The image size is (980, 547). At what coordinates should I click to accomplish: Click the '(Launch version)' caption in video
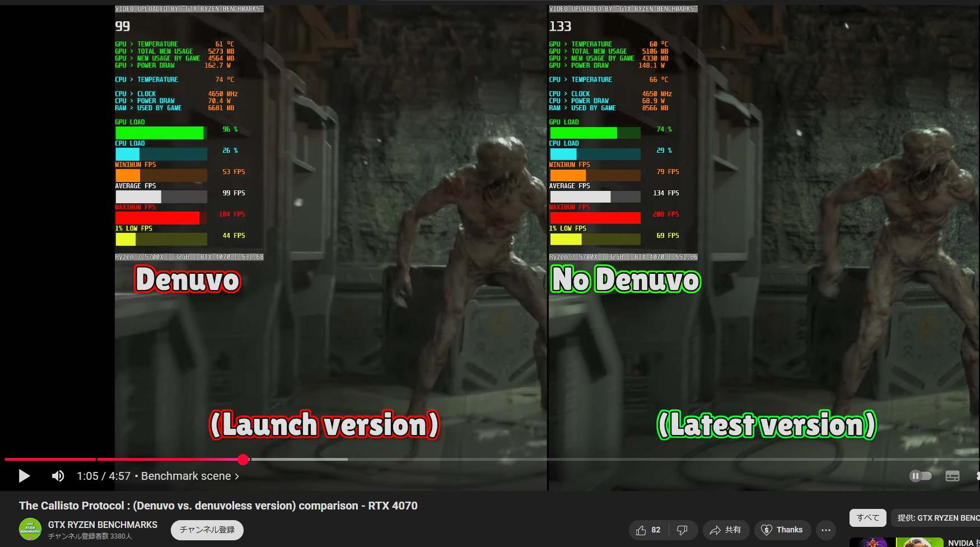tap(325, 425)
